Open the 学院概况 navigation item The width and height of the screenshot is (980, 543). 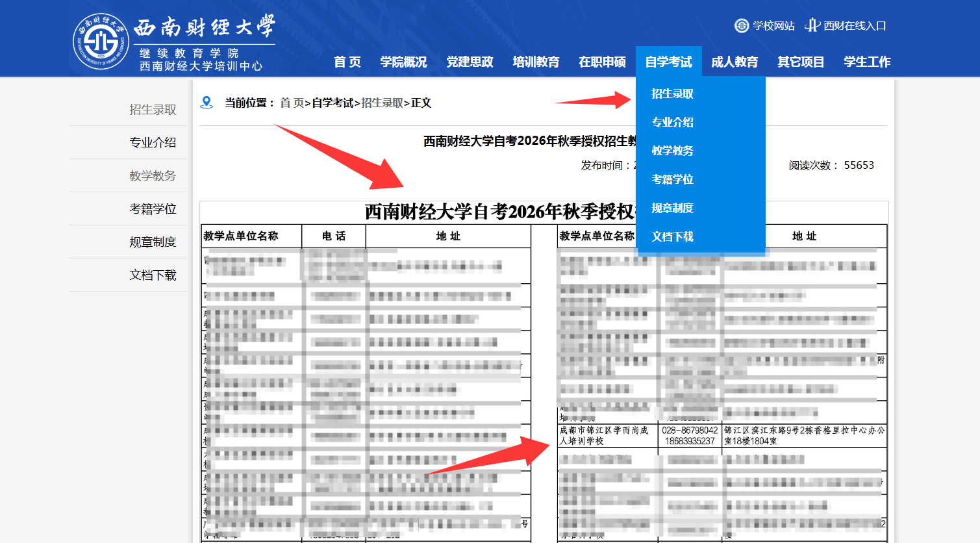[x=403, y=62]
